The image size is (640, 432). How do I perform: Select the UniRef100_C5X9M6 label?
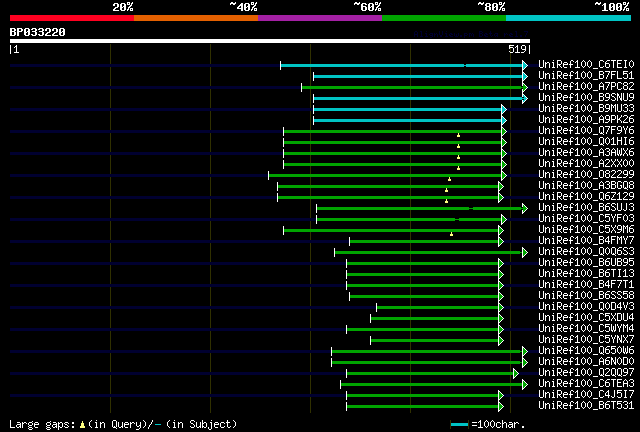pos(586,229)
